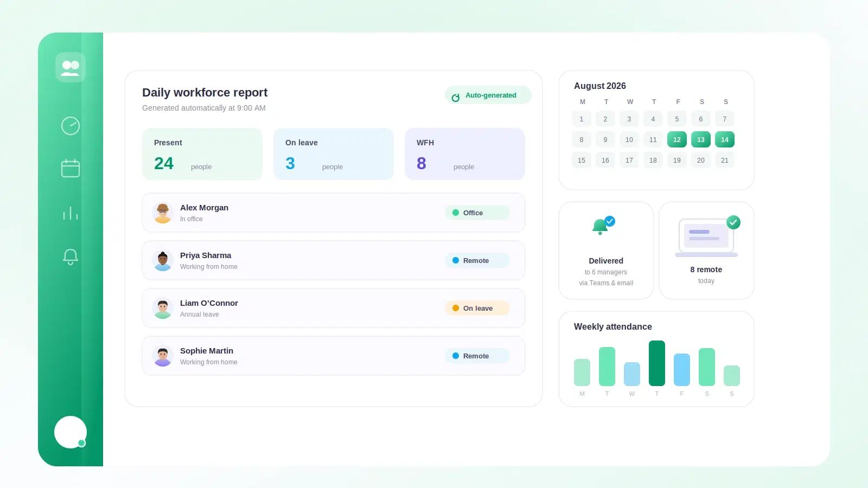Click the laptop remote illustration icon
The image size is (868, 488).
coord(707,236)
